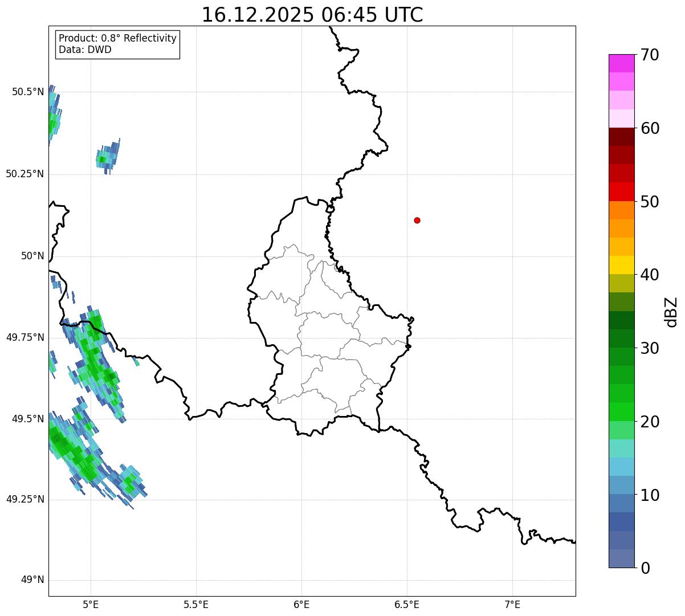Click the 49°N latitude label
685x616 pixels.
pos(32,580)
